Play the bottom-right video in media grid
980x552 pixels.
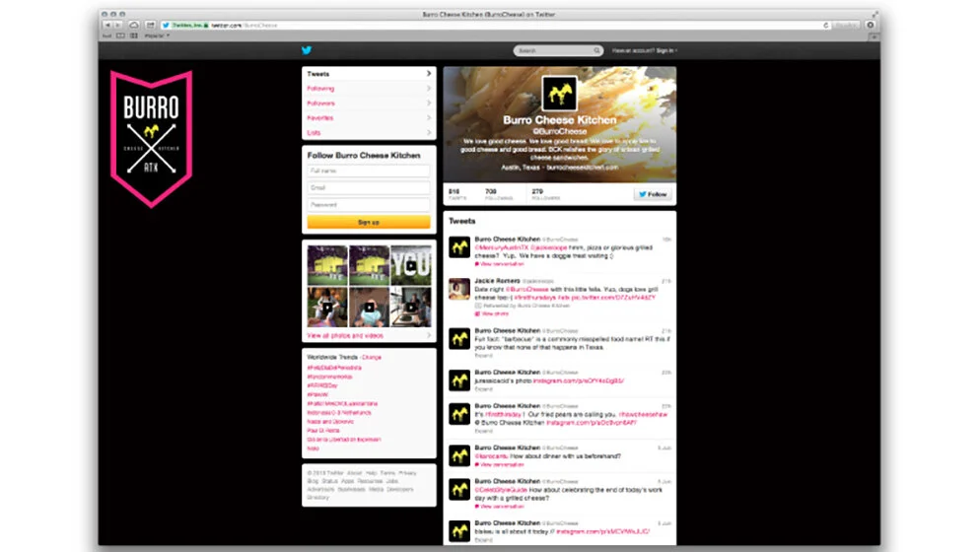[410, 308]
